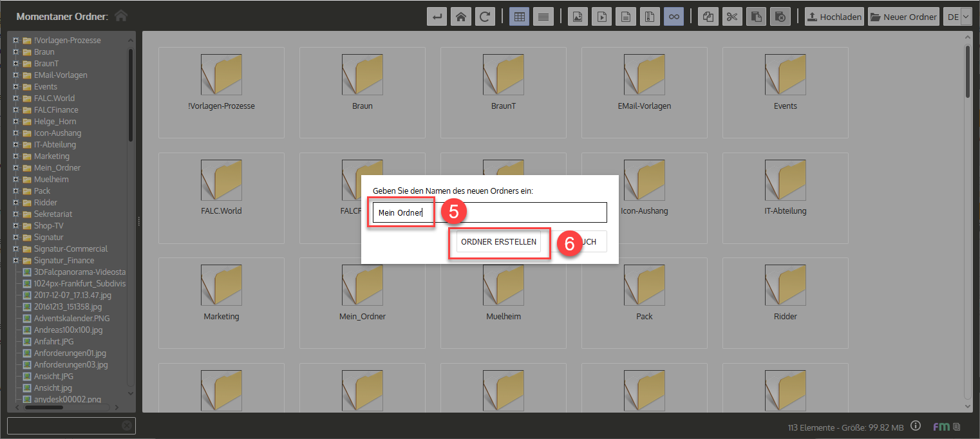This screenshot has height=439, width=980.
Task: Switch to grid view
Action: [520, 17]
